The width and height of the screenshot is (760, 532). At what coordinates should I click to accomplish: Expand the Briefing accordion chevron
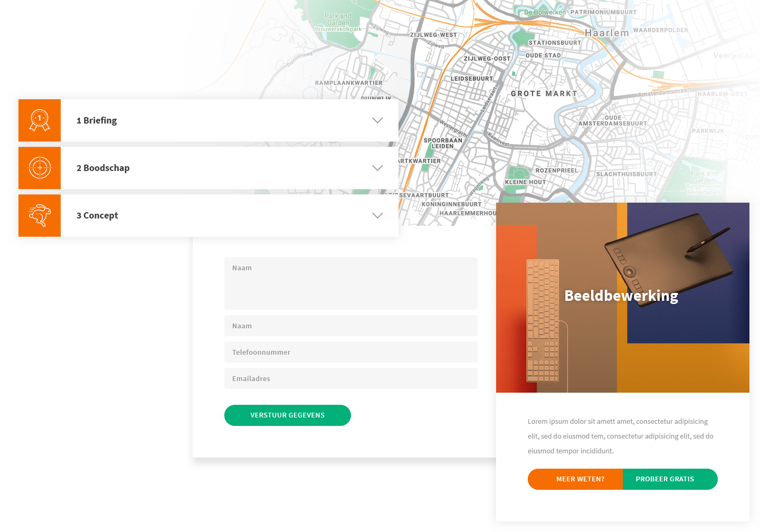click(377, 120)
